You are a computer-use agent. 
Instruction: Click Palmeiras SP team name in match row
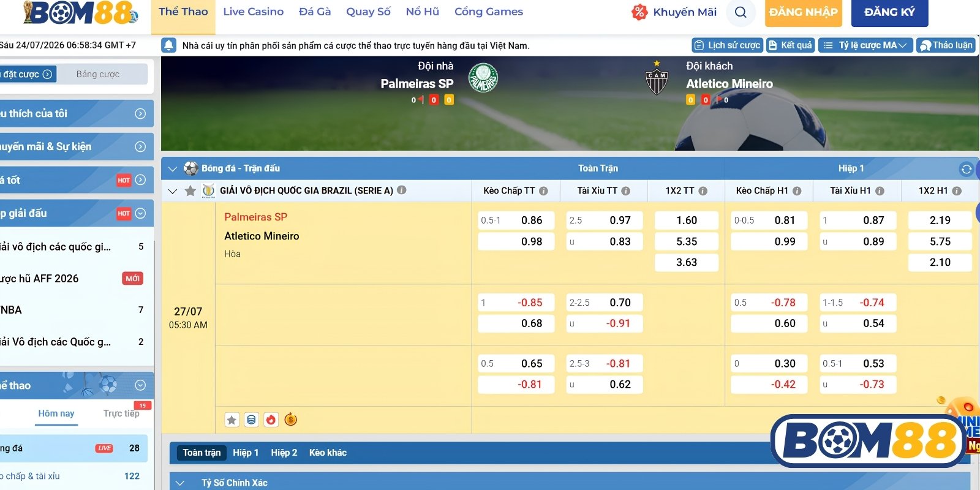pyautogui.click(x=255, y=217)
